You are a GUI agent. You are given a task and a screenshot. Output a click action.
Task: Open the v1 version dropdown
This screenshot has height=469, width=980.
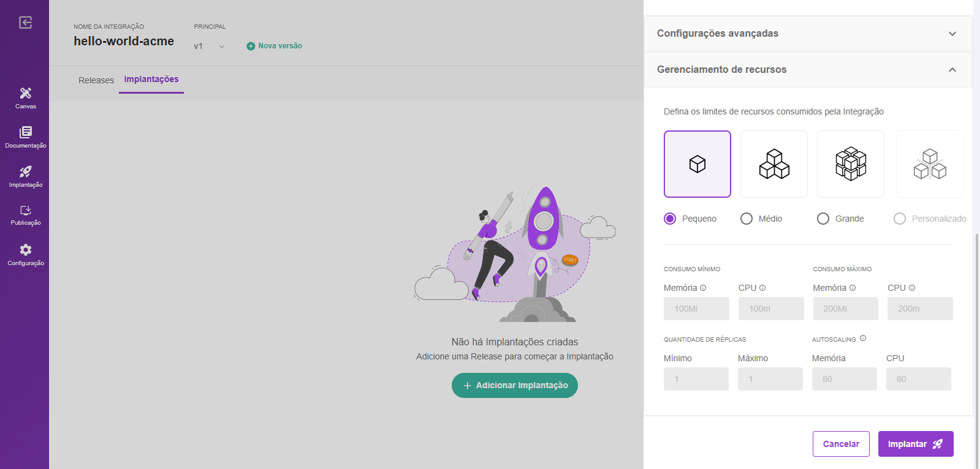tap(209, 47)
